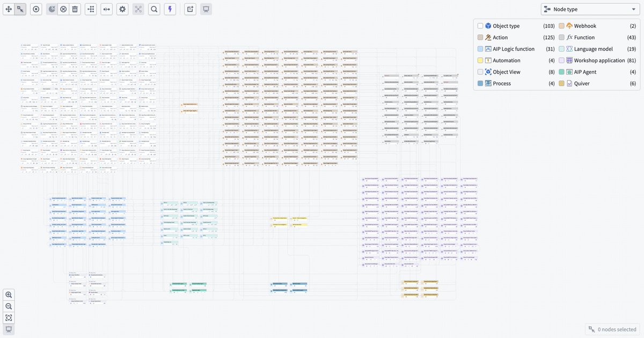Zoom out with the minus magnifier button
The image size is (644, 338).
click(x=9, y=306)
